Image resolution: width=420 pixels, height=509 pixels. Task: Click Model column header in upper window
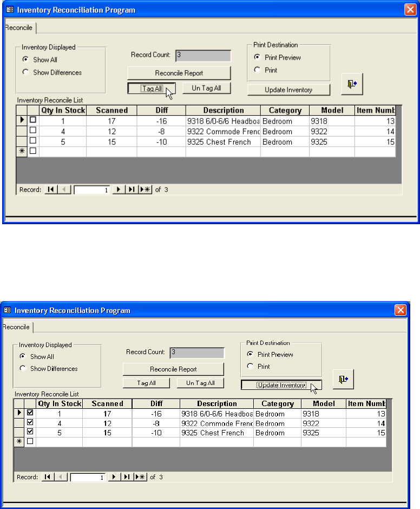pyautogui.click(x=332, y=110)
